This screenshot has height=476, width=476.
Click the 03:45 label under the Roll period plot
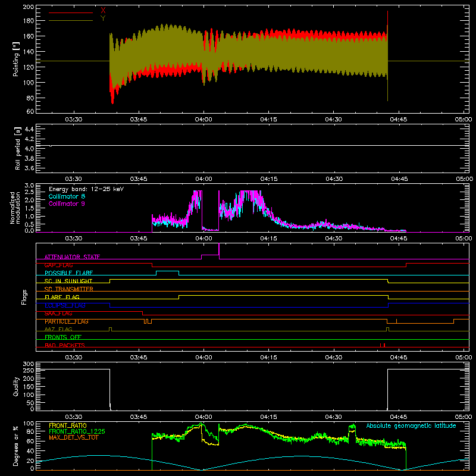pyautogui.click(x=139, y=179)
